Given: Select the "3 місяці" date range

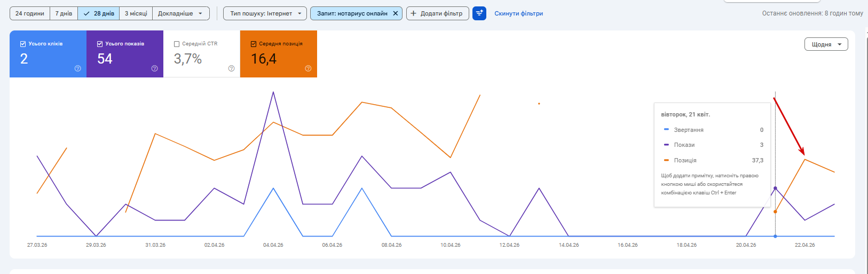Looking at the screenshot, I should [136, 13].
